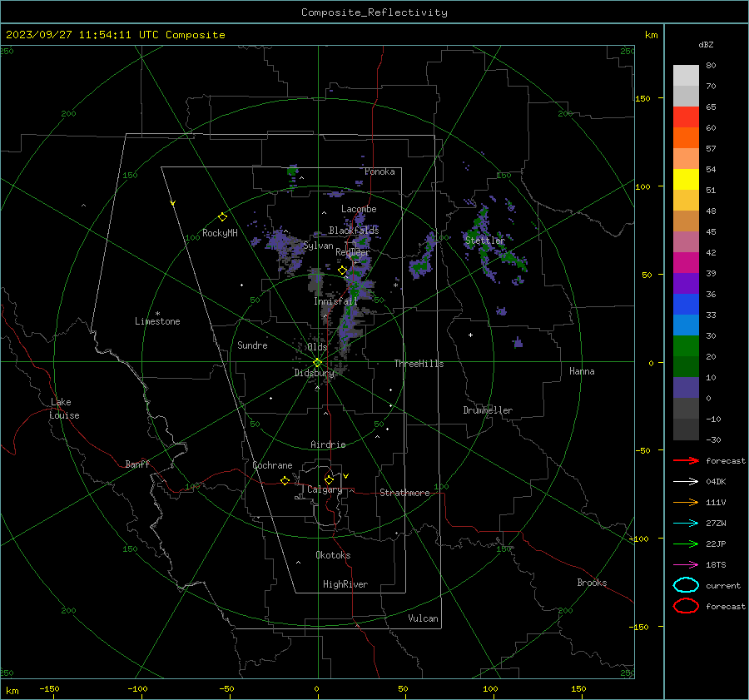Click the Hanna label
Image resolution: width=749 pixels, height=700 pixels.
[582, 371]
